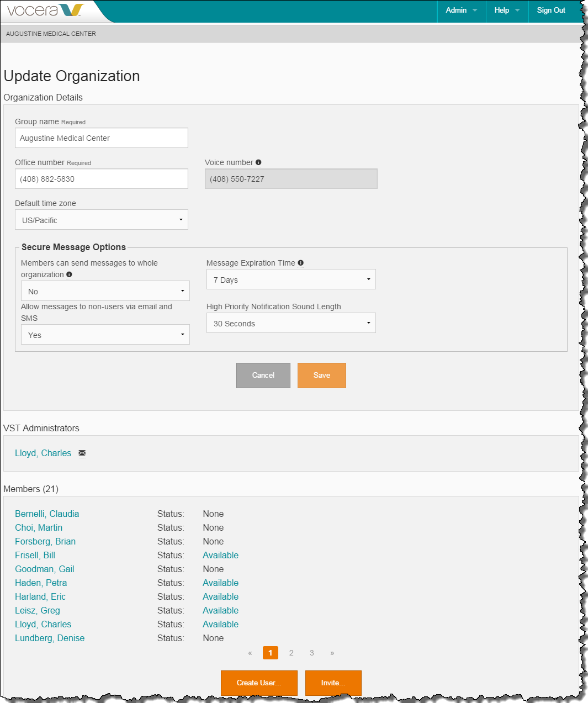Expand the Message Expiration Time dropdown
Viewport: 588px width, 703px height.
coord(291,279)
